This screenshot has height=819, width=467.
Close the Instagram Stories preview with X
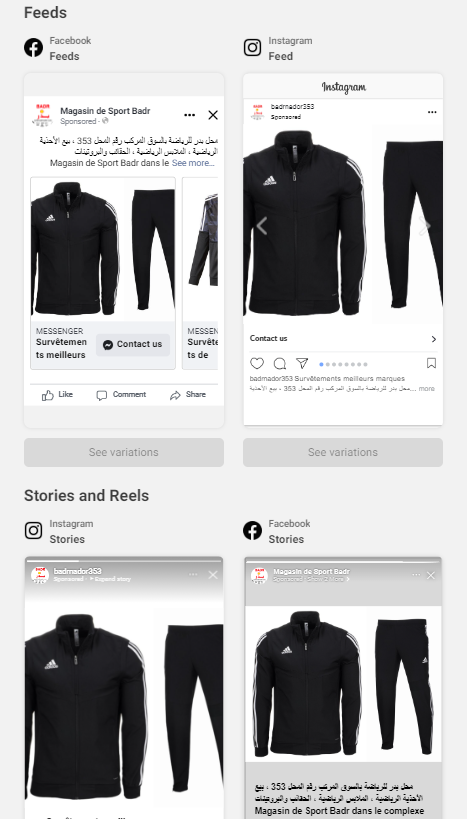click(x=213, y=575)
